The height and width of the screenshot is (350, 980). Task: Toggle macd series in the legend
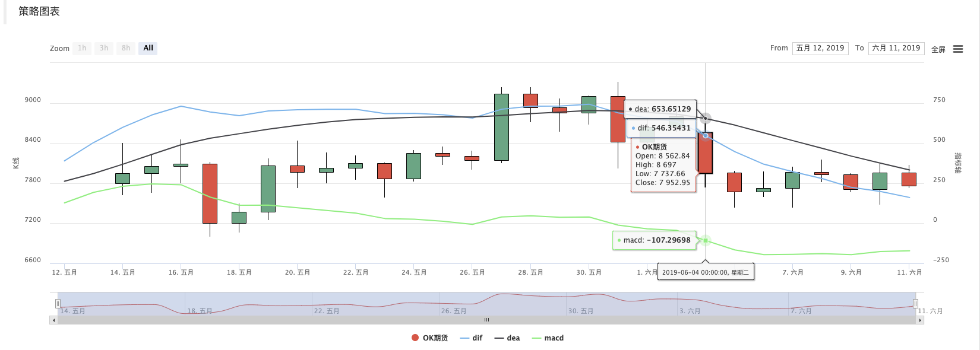click(548, 338)
